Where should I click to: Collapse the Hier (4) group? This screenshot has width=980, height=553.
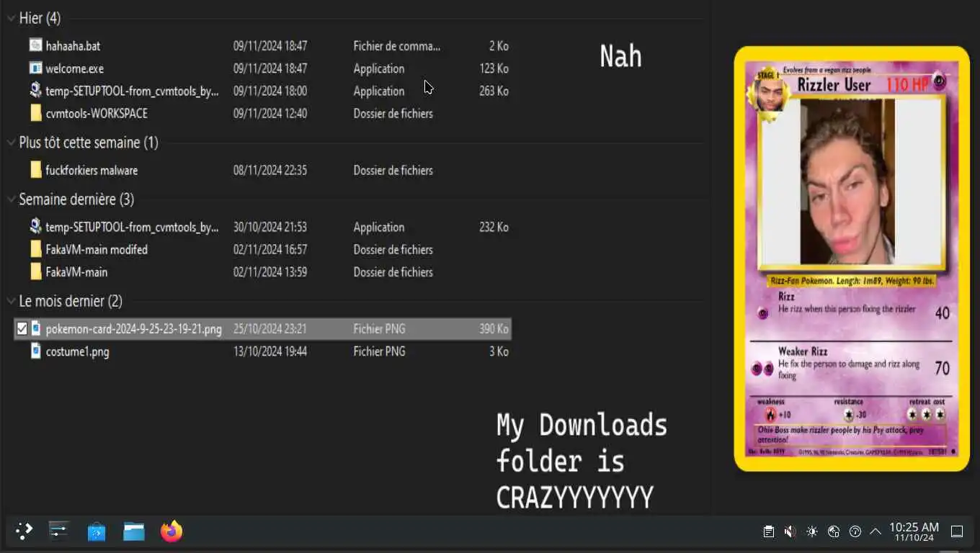pyautogui.click(x=11, y=19)
